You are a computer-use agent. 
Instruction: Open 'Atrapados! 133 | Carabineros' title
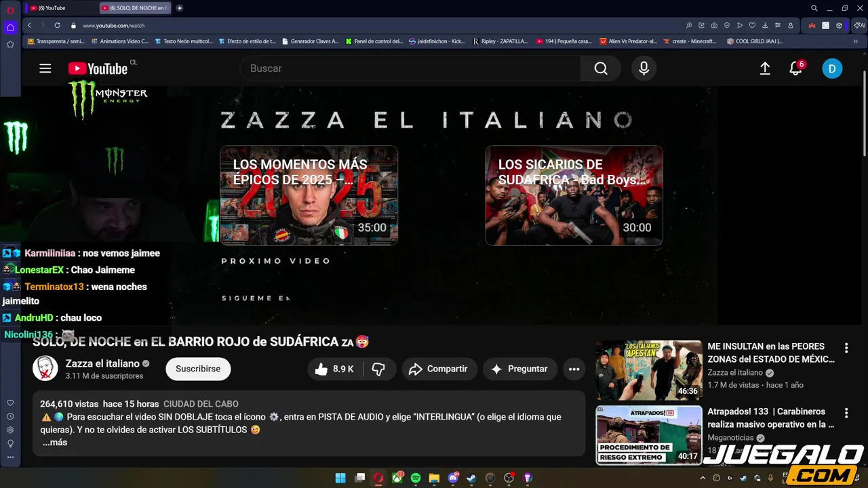[x=771, y=418]
